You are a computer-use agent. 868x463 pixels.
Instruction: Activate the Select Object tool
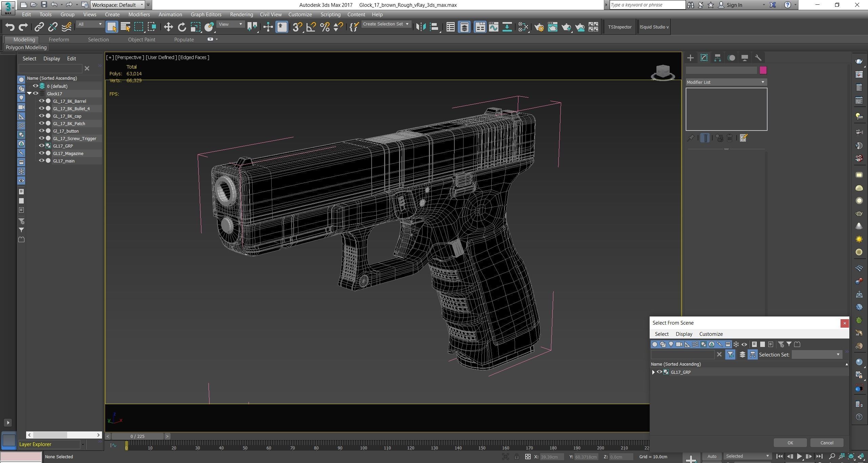[112, 27]
